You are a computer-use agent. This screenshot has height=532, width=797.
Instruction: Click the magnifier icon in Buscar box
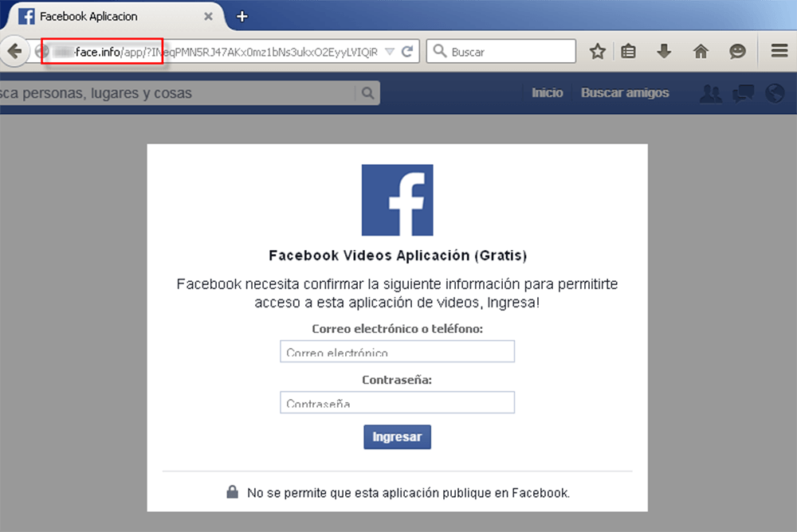pyautogui.click(x=440, y=51)
